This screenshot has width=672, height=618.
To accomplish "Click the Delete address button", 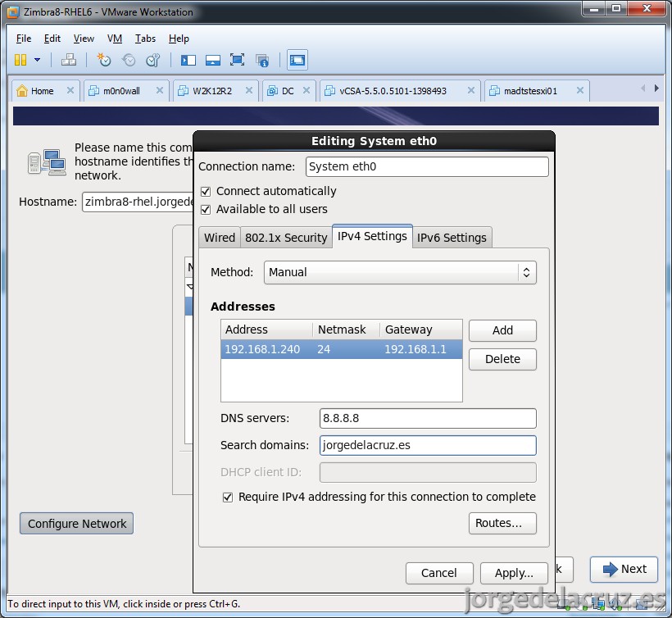I will coord(502,359).
